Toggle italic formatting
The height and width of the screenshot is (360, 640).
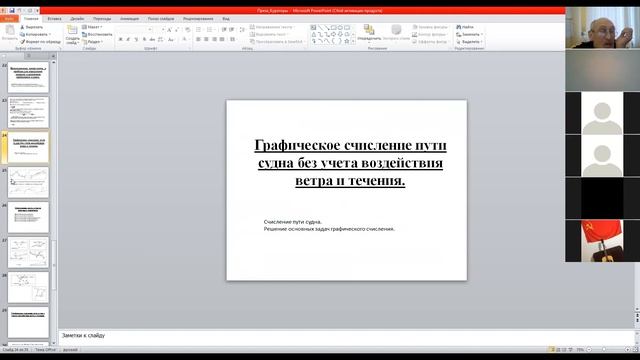coord(128,40)
